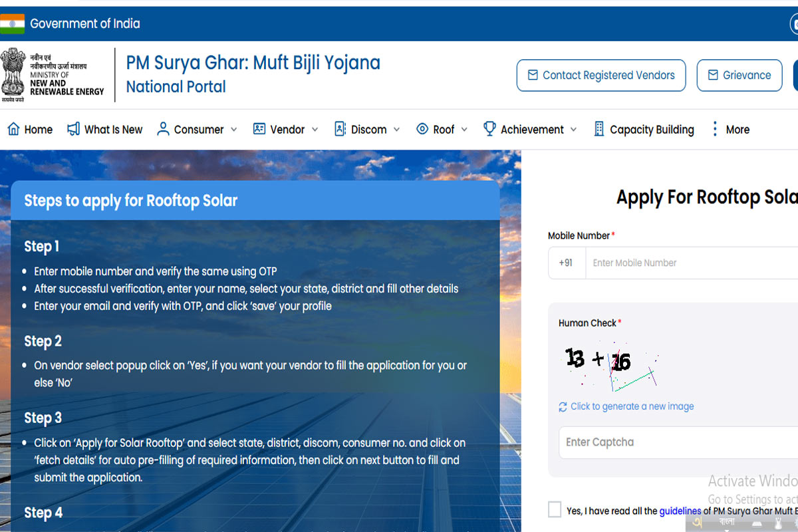Expand the Roof dropdown chevron

[464, 130]
